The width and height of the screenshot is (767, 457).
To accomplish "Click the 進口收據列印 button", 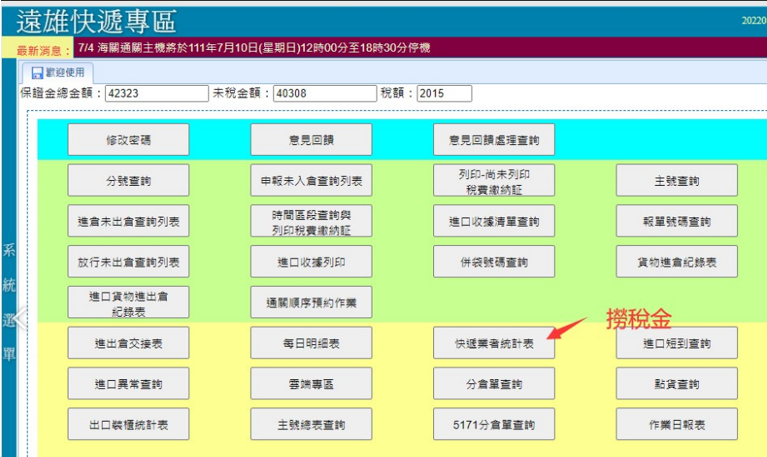I will pos(310,262).
